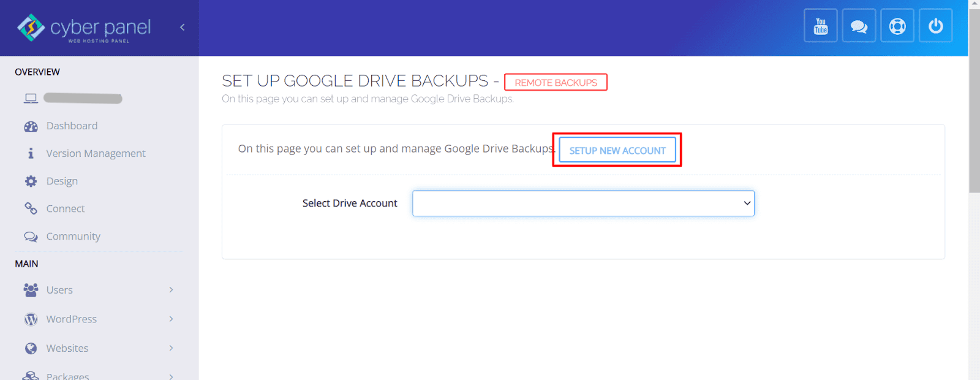980x380 pixels.
Task: Click the Websites globe icon
Action: (x=31, y=348)
